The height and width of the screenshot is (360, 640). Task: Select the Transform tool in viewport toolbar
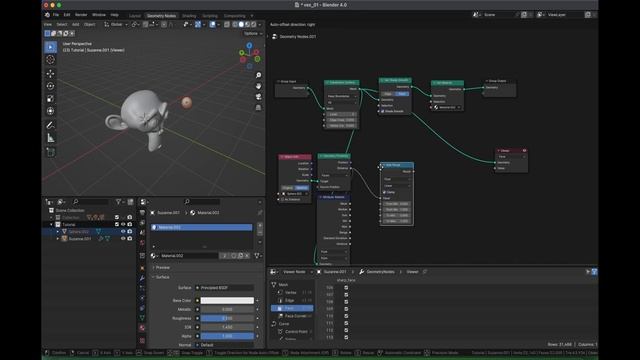pos(51,111)
